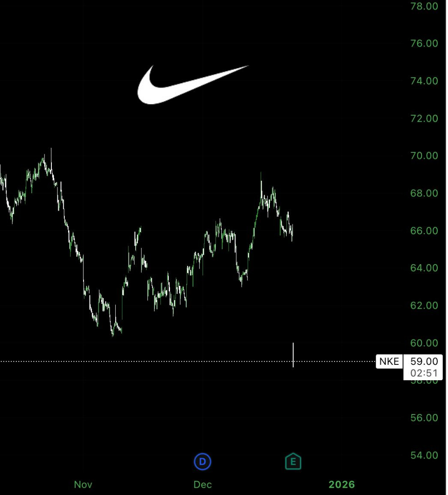The image size is (448, 495).
Task: Tap the blue dividend D marker
Action: click(203, 462)
